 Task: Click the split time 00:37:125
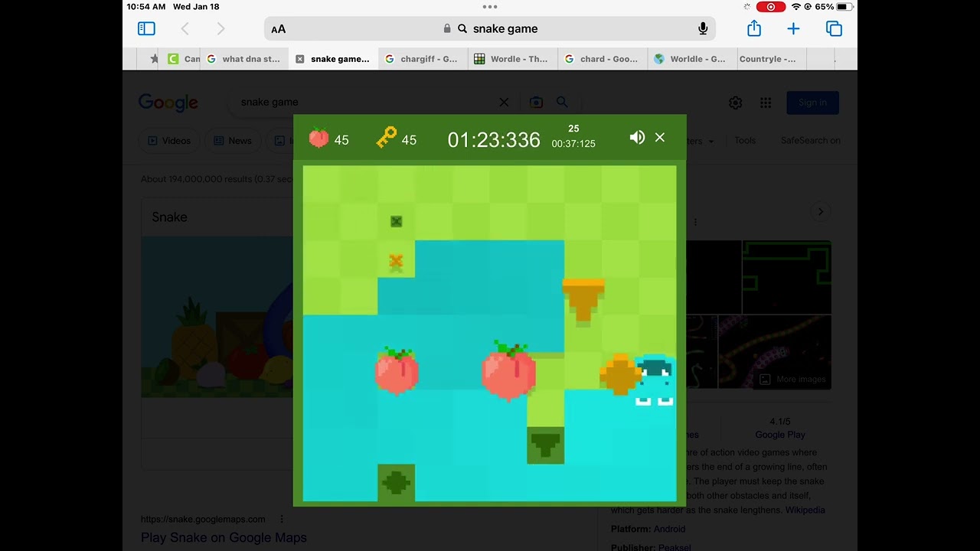[x=573, y=144]
